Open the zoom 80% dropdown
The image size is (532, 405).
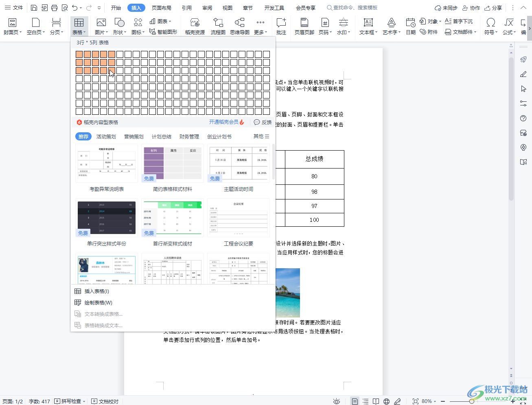(429, 401)
